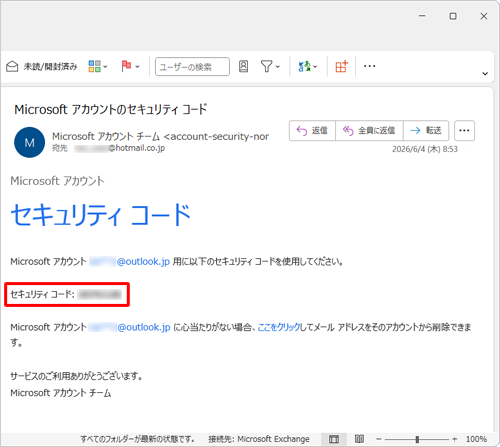Expand the Translate dropdown arrow
Viewport: 500px width, 447px height.
(x=315, y=67)
